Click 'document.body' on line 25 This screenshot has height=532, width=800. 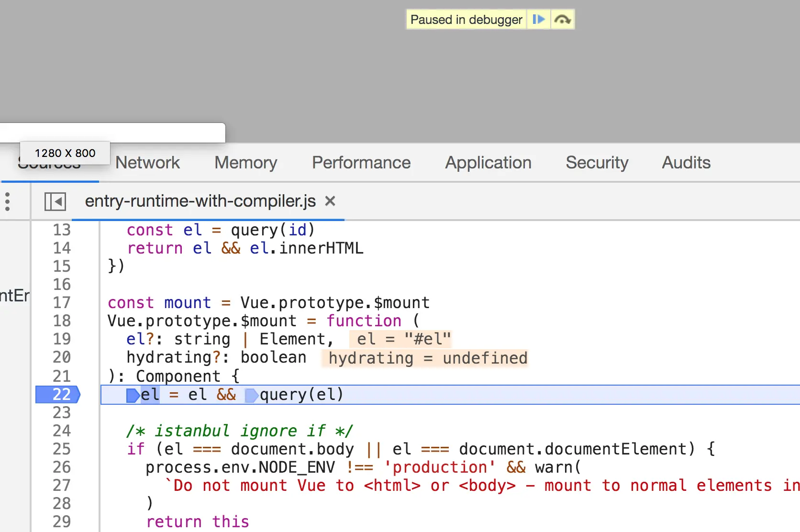click(x=292, y=449)
